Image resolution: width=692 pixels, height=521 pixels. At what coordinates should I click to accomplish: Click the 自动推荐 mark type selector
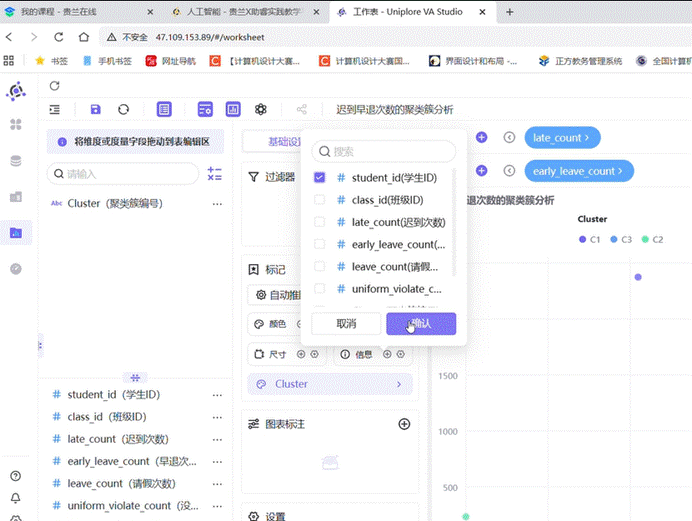pos(275,295)
